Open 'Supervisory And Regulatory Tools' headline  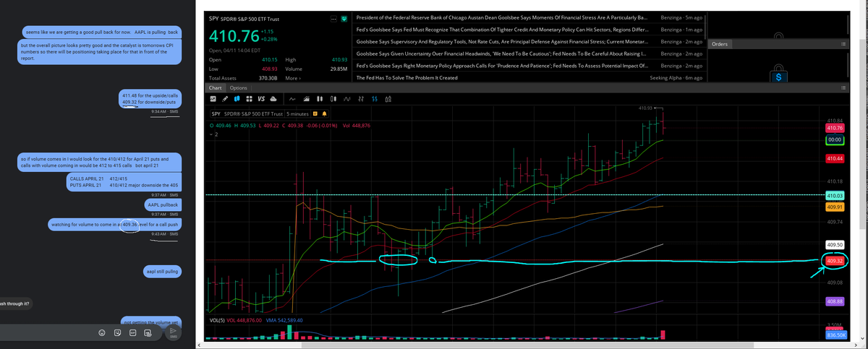pyautogui.click(x=503, y=41)
